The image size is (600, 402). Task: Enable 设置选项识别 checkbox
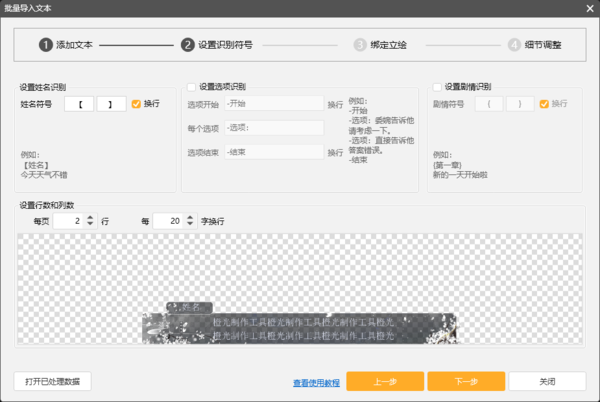pos(192,87)
